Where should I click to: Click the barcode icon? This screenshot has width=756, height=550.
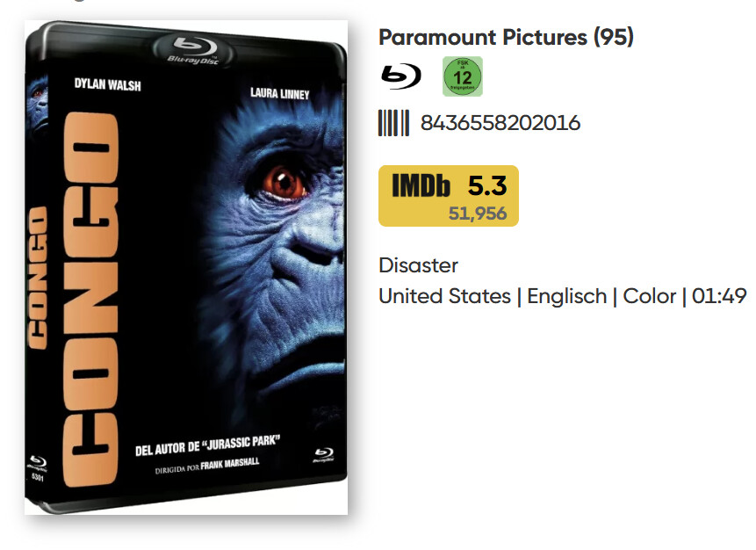coord(393,123)
